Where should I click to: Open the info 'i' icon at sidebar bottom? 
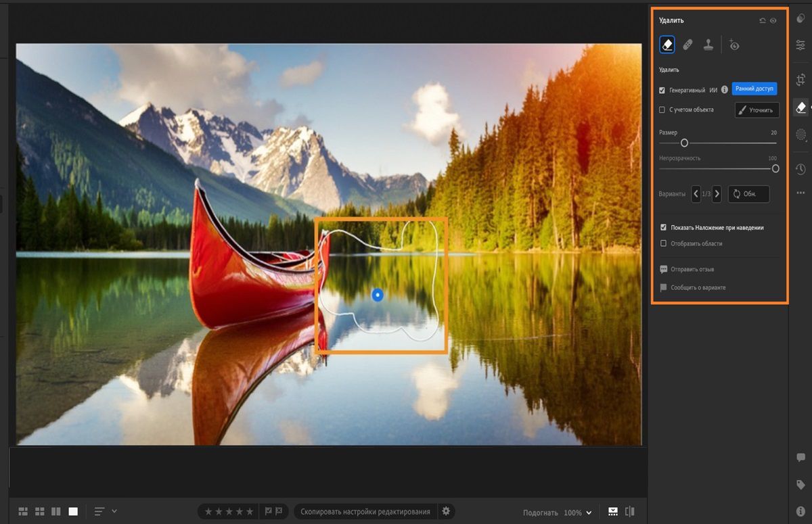801,511
